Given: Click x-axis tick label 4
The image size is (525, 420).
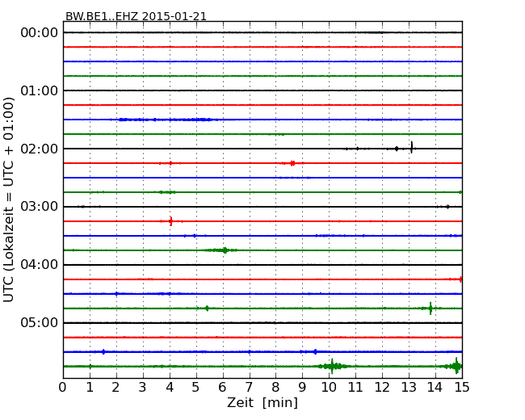Looking at the screenshot, I should 170,388.
